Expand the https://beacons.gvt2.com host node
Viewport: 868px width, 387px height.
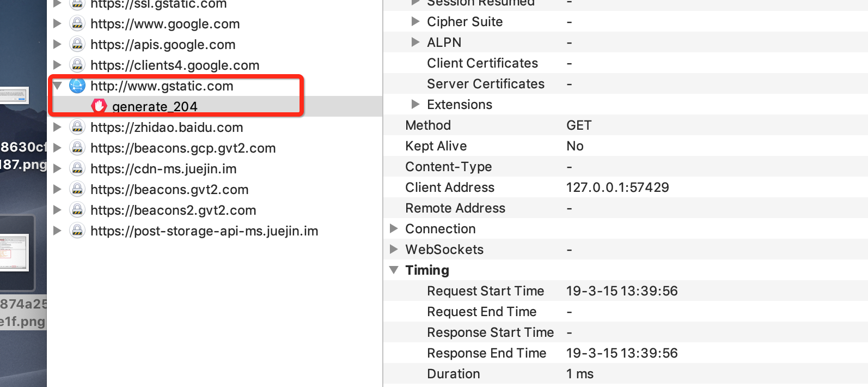pos(57,189)
